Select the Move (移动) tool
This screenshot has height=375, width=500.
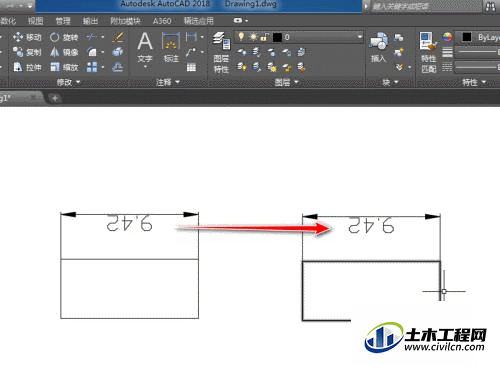(27, 37)
